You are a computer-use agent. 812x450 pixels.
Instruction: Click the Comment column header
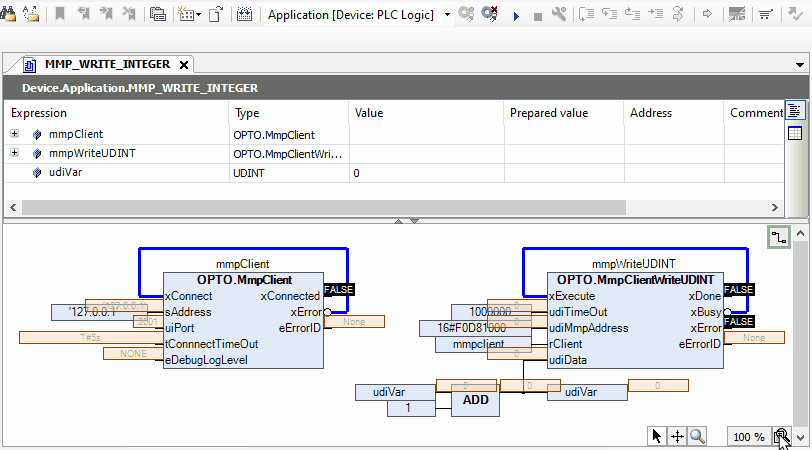[x=753, y=113]
